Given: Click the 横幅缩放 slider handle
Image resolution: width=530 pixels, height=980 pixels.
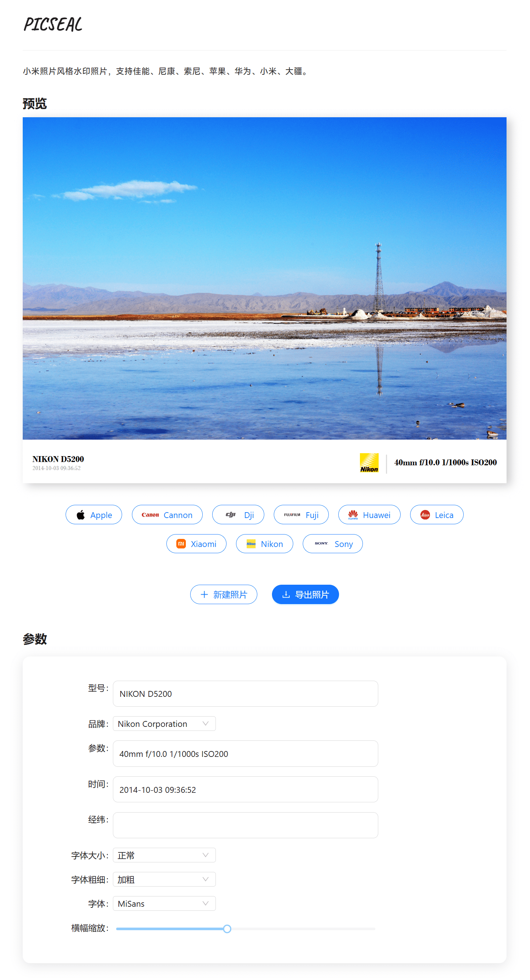Looking at the screenshot, I should (x=227, y=929).
